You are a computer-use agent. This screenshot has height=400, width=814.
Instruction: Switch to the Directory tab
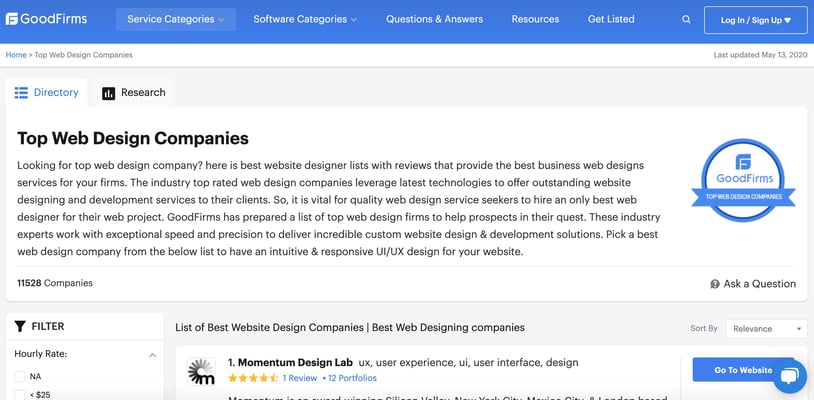[x=47, y=92]
